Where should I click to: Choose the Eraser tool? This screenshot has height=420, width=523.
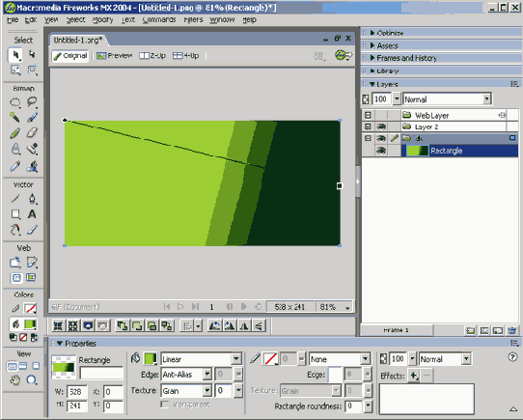32,133
